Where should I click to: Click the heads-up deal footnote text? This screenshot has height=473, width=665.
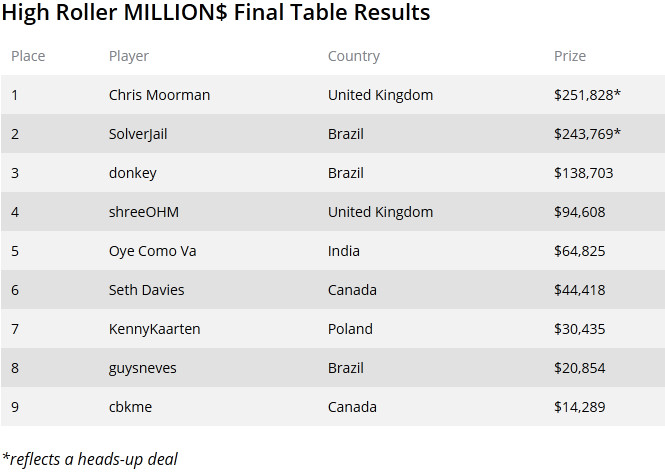click(x=90, y=459)
